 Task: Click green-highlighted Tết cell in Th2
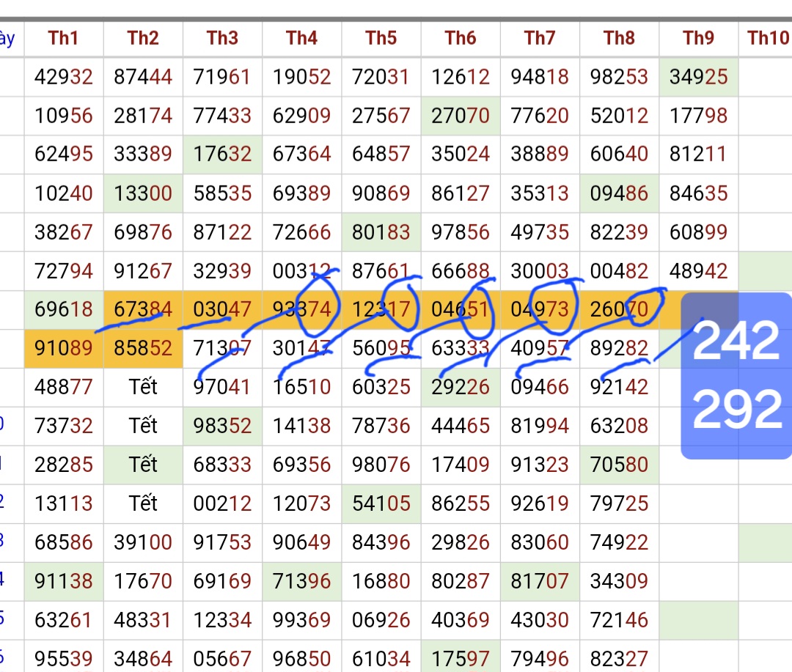click(143, 465)
